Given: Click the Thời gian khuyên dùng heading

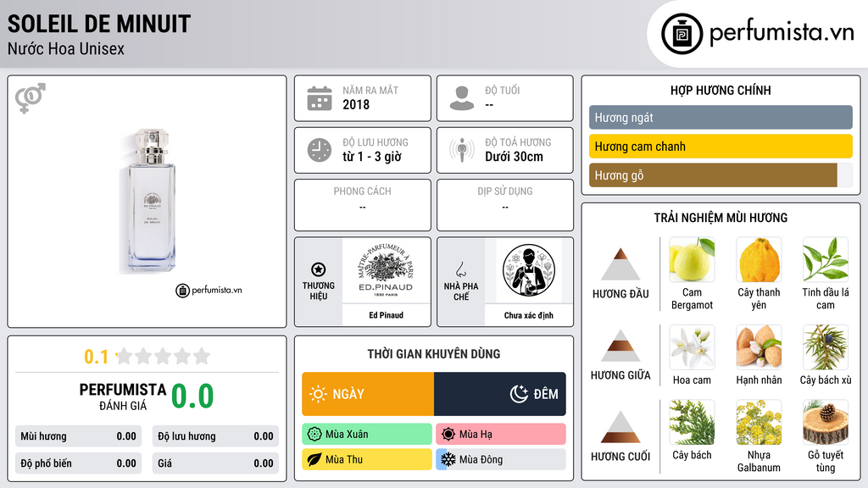Looking at the screenshot, I should pyautogui.click(x=434, y=353).
